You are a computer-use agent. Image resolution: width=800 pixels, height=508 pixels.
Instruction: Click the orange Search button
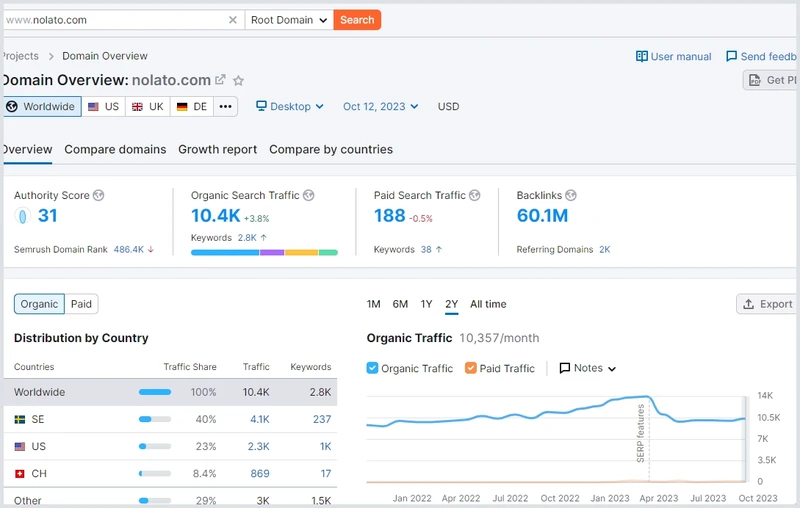click(357, 20)
